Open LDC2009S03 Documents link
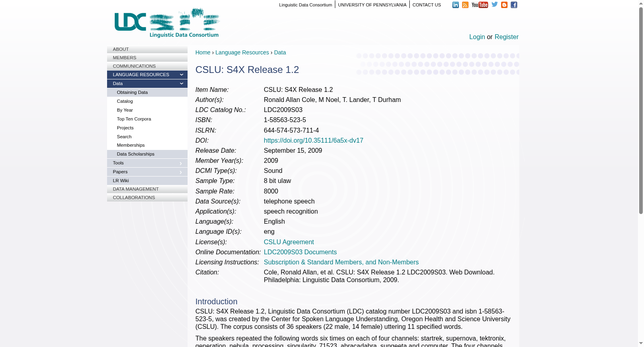 300,252
